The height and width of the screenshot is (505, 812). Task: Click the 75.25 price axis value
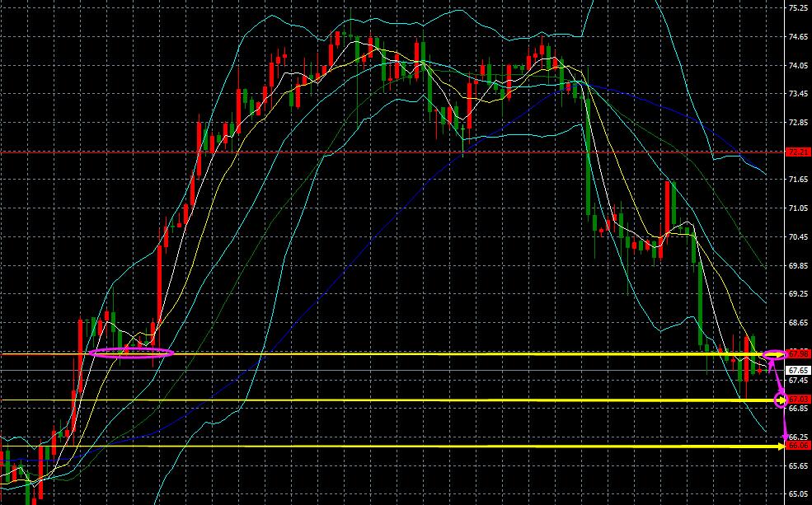pyautogui.click(x=798, y=8)
